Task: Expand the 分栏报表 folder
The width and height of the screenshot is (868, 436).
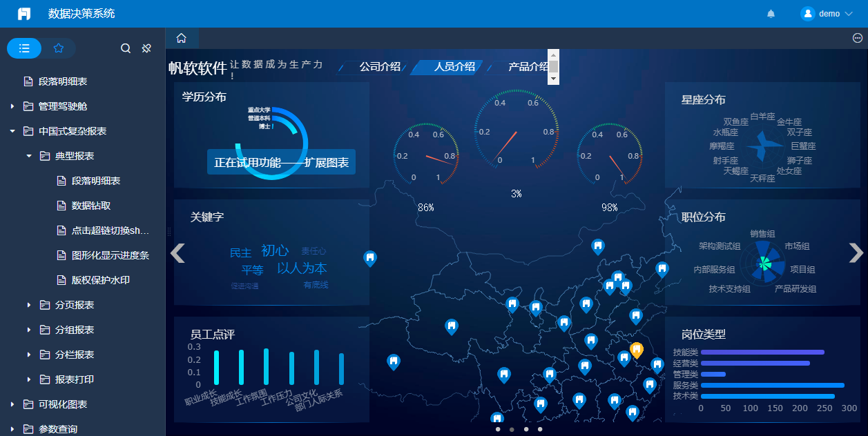Action: tap(29, 355)
